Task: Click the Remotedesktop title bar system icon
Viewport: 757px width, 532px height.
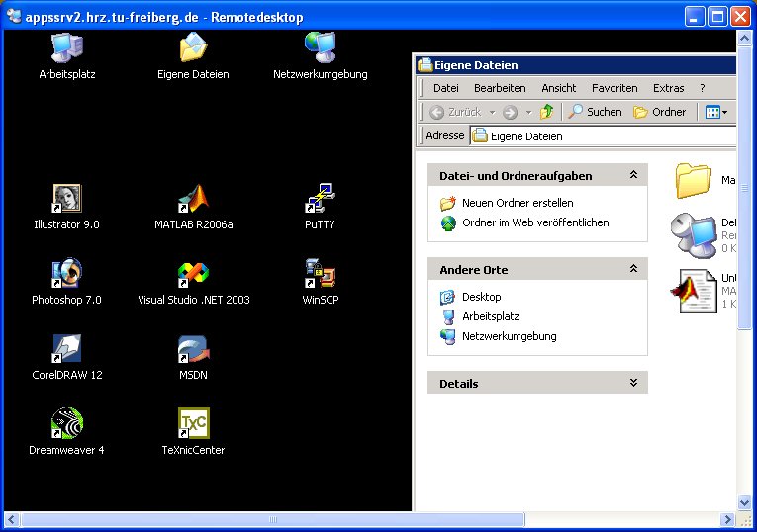Action: coord(14,17)
